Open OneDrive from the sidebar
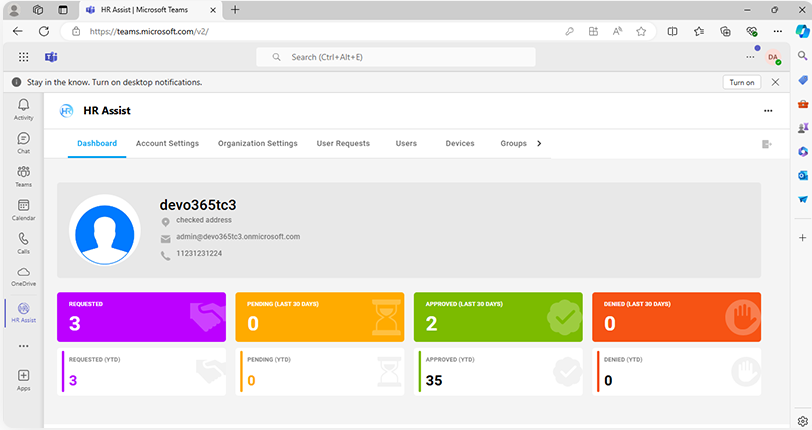 point(23,275)
